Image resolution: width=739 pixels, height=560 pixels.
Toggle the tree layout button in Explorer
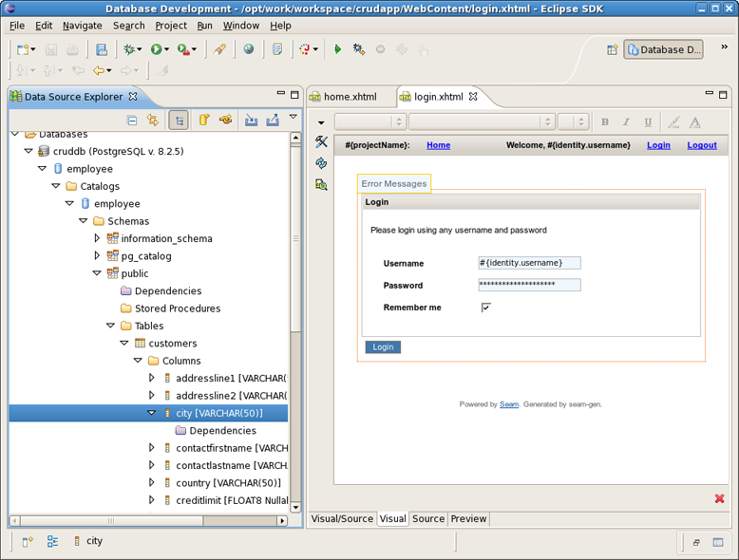coord(179,121)
